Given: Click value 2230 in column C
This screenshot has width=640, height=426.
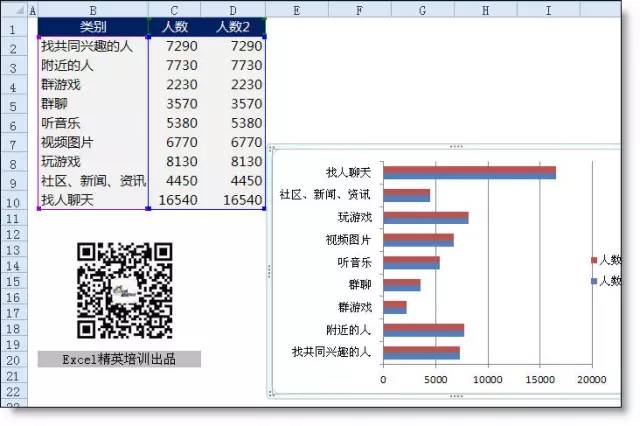Looking at the screenshot, I should tap(175, 84).
